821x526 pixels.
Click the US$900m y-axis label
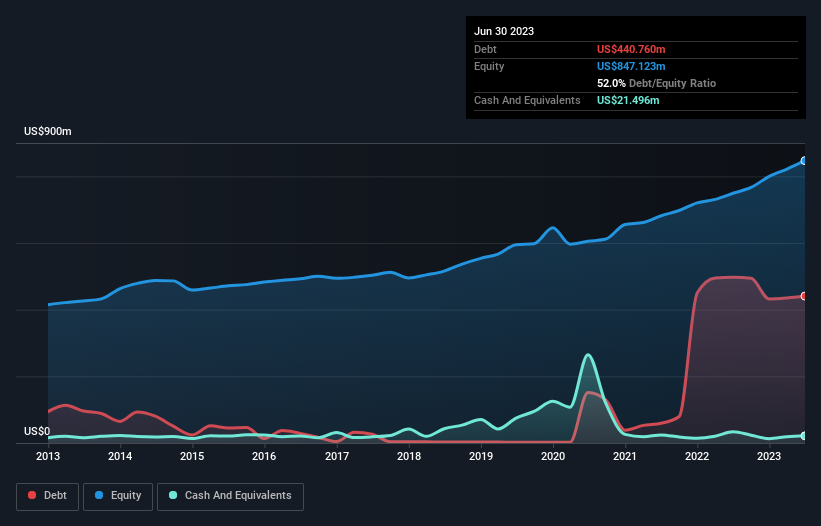pos(48,131)
